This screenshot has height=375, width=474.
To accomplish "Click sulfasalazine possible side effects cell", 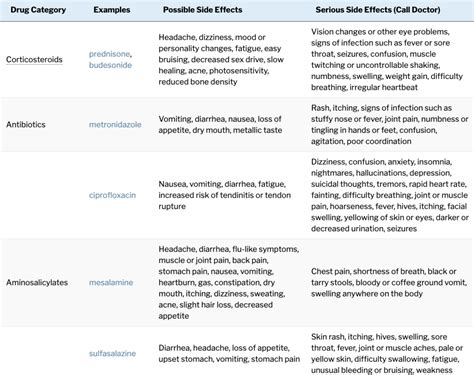I will (229, 354).
